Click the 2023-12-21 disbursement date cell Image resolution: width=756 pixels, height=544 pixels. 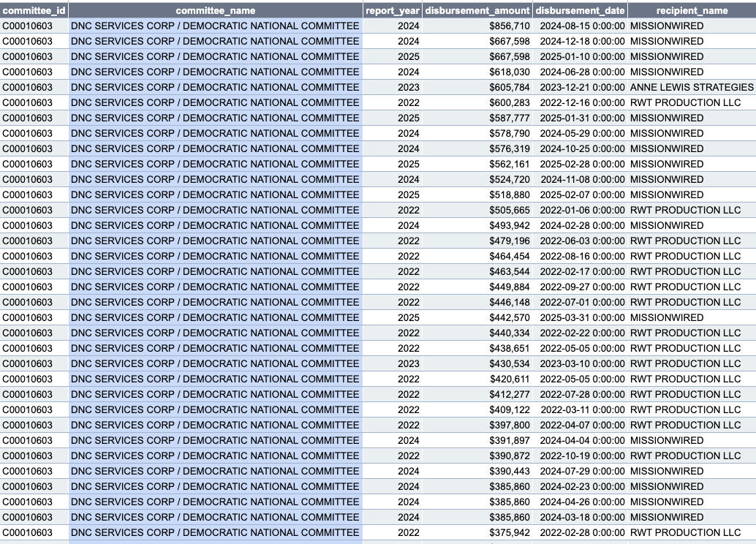(582, 87)
